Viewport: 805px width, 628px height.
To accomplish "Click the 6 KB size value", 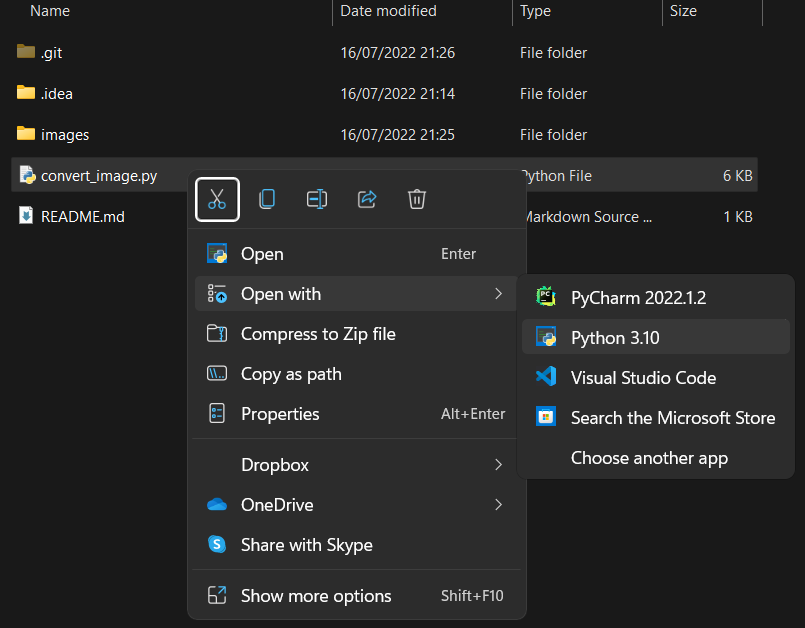I will pos(737,176).
